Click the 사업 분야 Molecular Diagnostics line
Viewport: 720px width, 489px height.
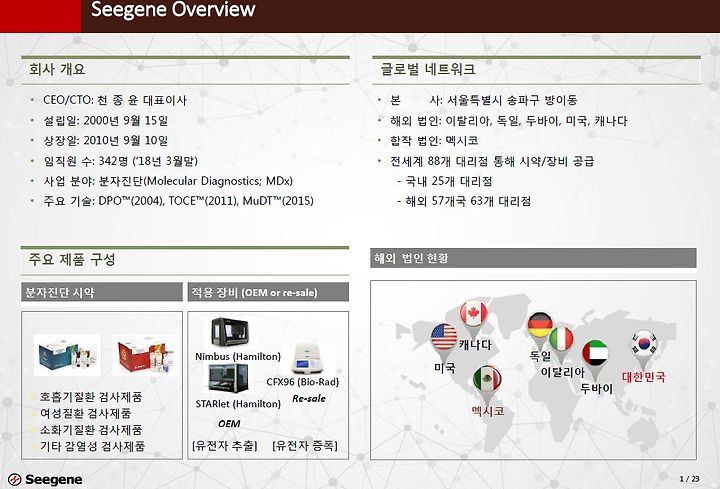click(168, 181)
